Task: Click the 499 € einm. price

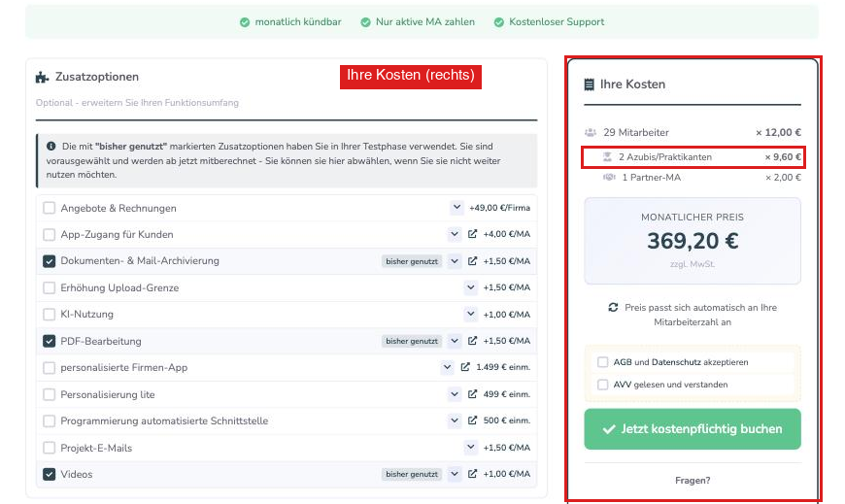Action: click(507, 394)
